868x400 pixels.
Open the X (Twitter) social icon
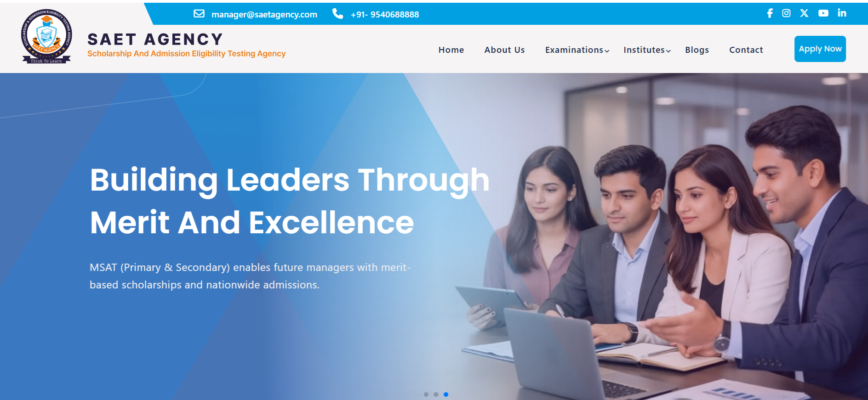coord(804,13)
